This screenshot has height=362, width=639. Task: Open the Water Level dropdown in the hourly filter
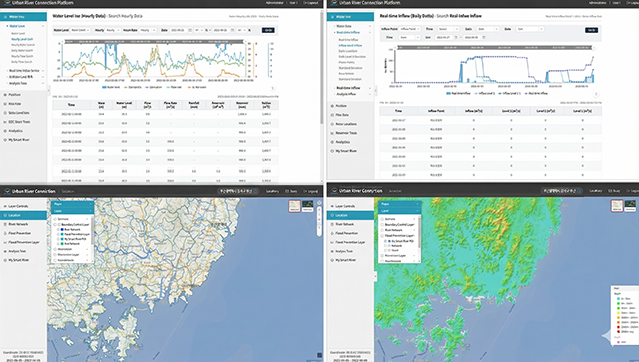point(80,30)
